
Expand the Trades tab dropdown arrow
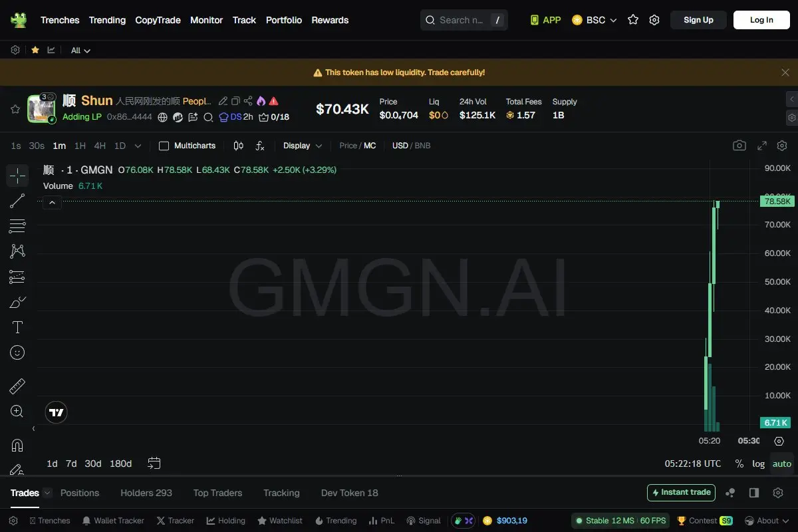(x=47, y=493)
